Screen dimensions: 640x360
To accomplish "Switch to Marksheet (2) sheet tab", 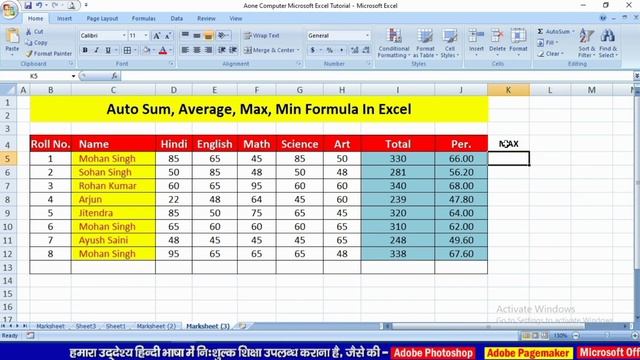I will point(156,326).
